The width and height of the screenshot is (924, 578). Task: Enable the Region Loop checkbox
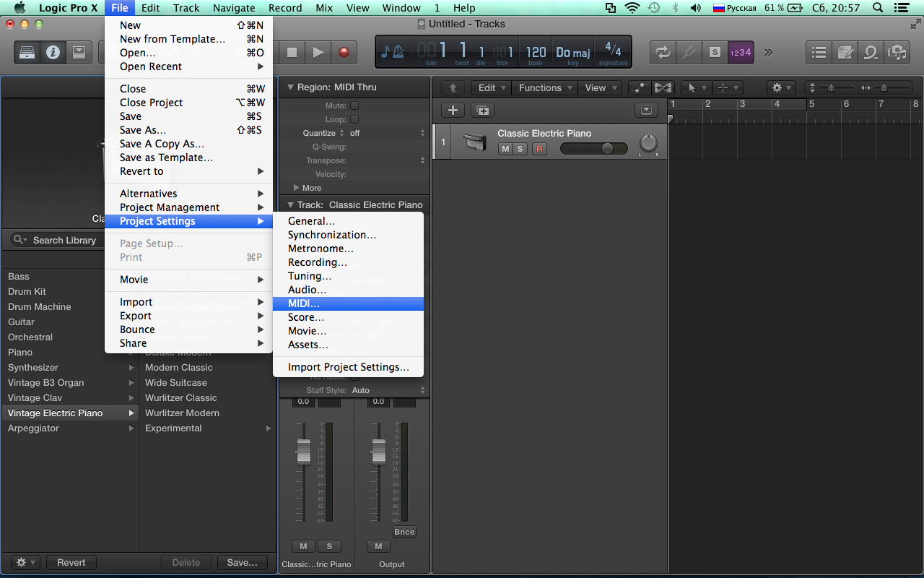point(354,119)
